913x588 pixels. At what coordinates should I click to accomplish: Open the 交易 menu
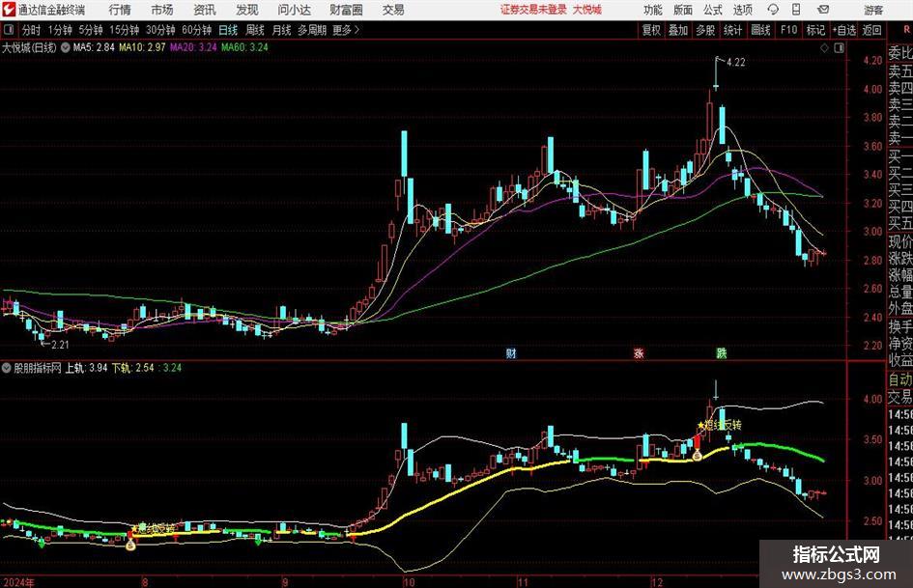393,10
